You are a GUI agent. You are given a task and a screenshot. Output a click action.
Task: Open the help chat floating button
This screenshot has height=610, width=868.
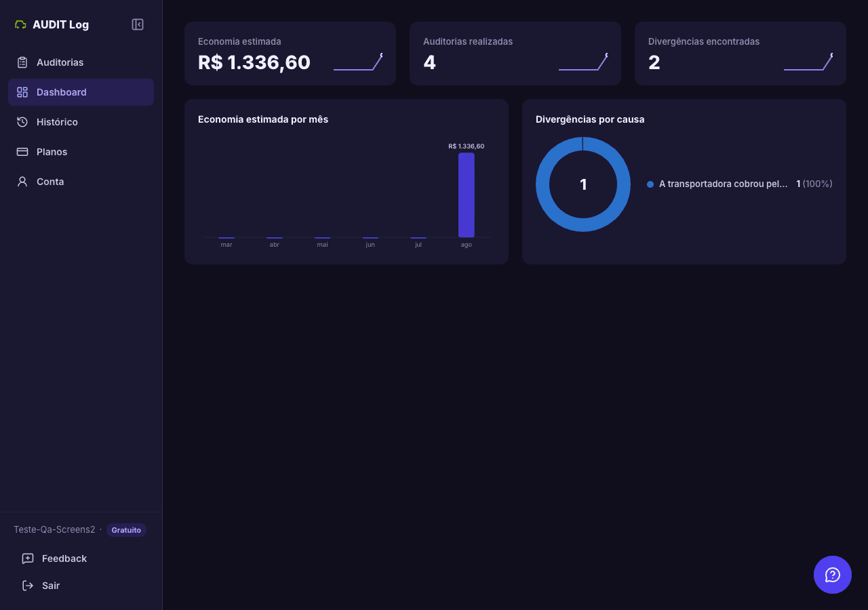point(833,575)
